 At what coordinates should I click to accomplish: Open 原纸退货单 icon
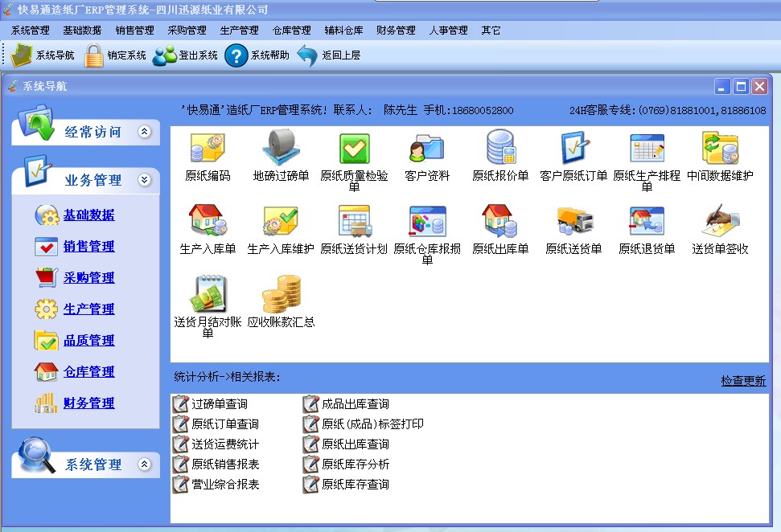tap(647, 220)
